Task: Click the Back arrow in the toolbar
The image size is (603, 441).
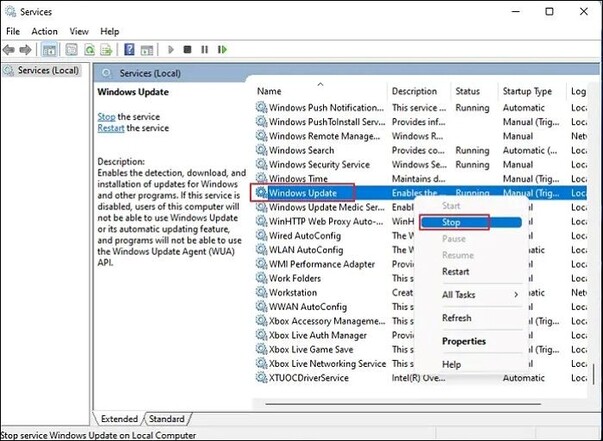Action: coord(11,49)
